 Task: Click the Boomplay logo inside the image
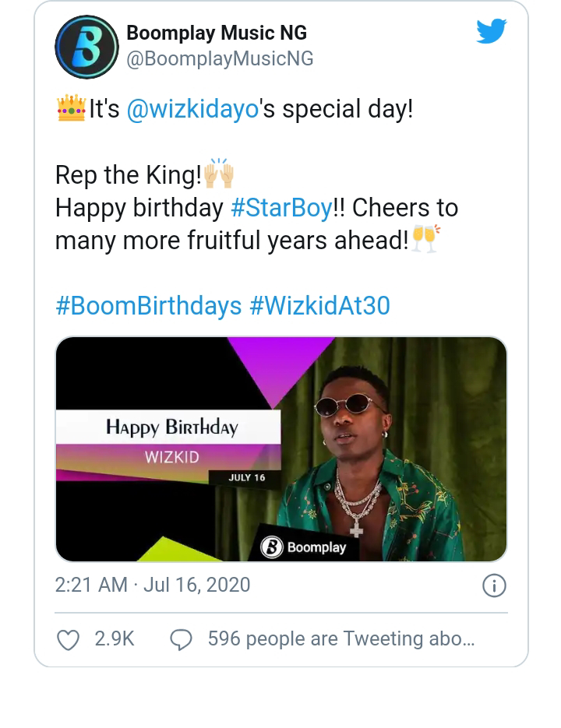[x=304, y=547]
